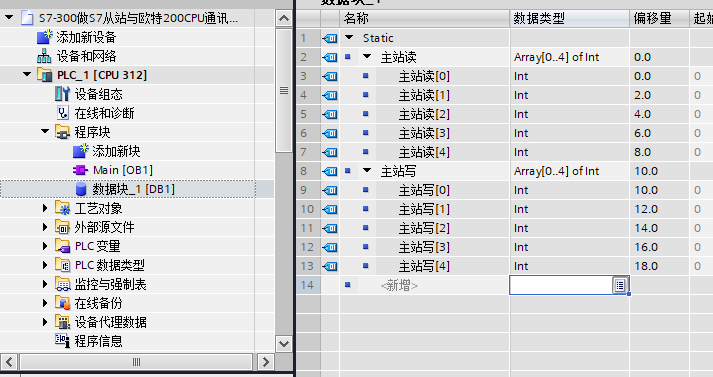This screenshot has height=377, width=713.
Task: Open the data type picker button in row 14
Action: 620,285
